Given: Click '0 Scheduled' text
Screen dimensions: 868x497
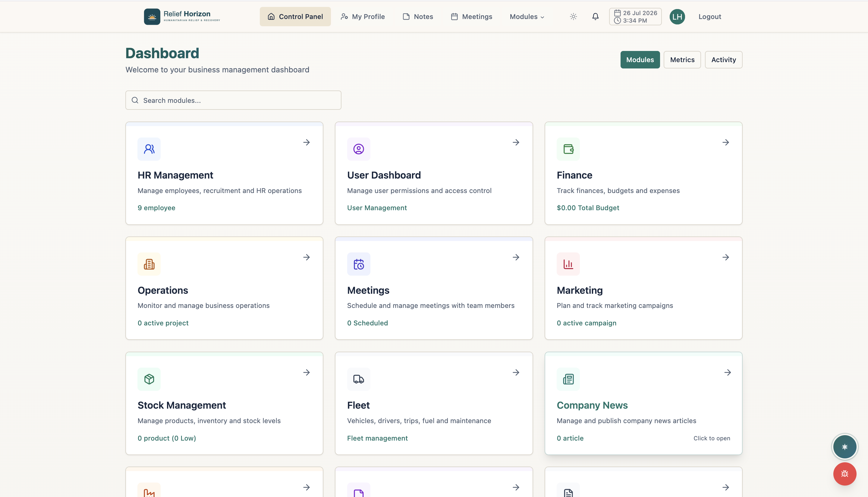Looking at the screenshot, I should pos(367,323).
